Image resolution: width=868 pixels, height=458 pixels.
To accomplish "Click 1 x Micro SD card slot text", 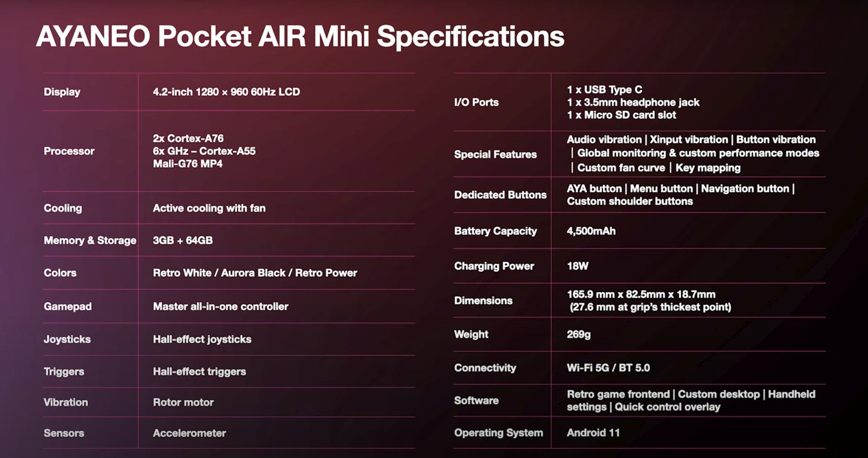I will [x=622, y=115].
